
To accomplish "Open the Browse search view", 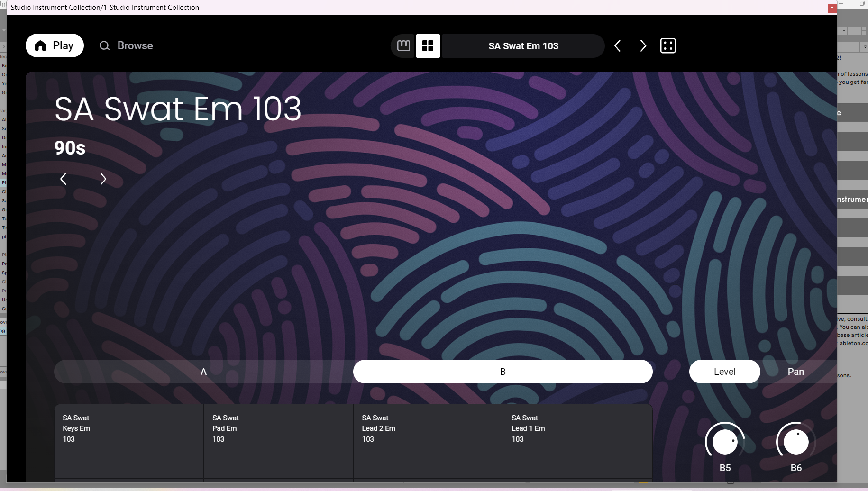I will click(126, 45).
